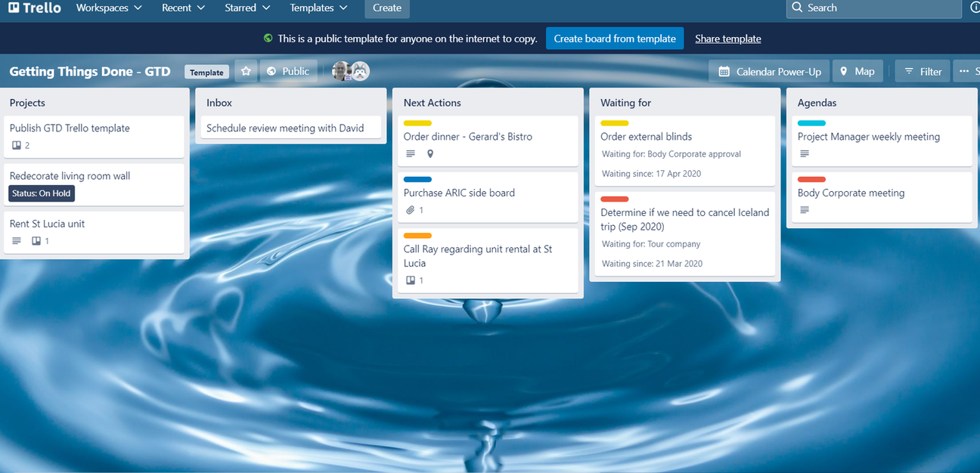Toggle the yellow label on Order external blinds
This screenshot has height=473, width=980.
click(614, 123)
